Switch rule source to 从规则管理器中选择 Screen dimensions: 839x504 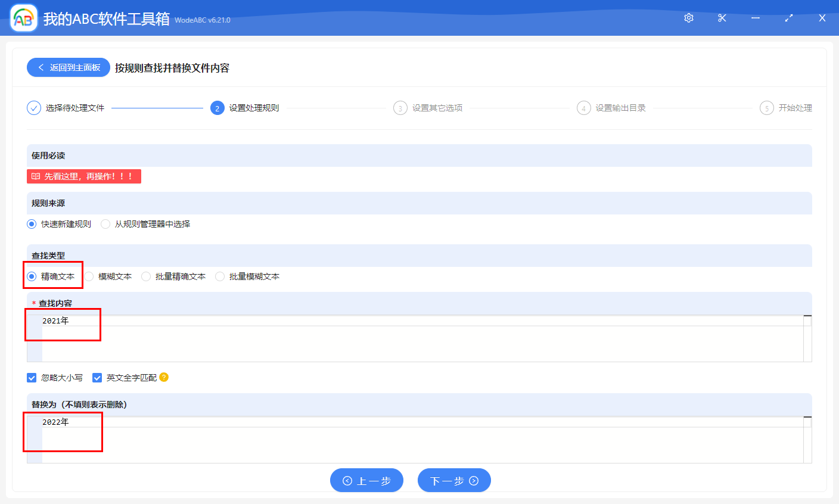coord(105,224)
